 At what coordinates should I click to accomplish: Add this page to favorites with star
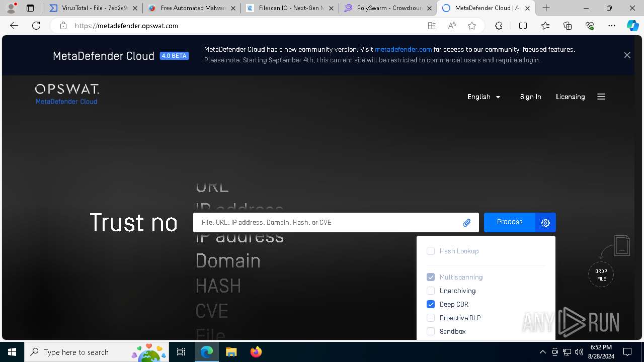[472, 26]
